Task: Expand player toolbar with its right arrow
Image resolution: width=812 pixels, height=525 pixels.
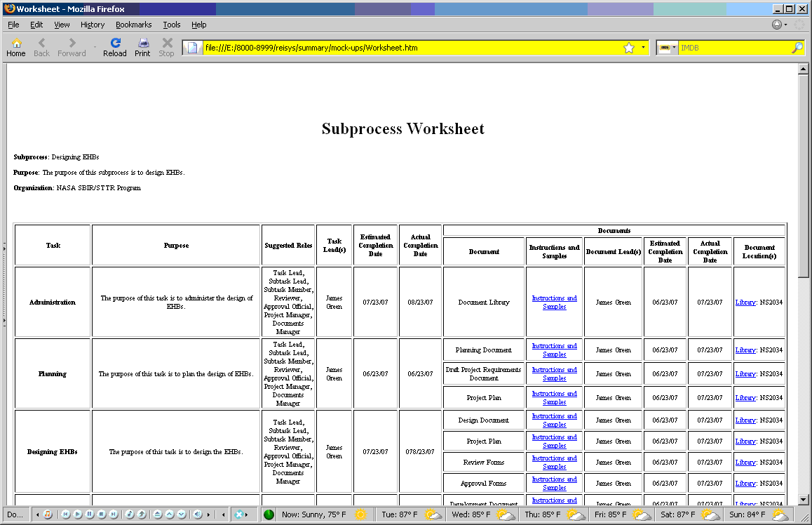Action: [x=209, y=514]
